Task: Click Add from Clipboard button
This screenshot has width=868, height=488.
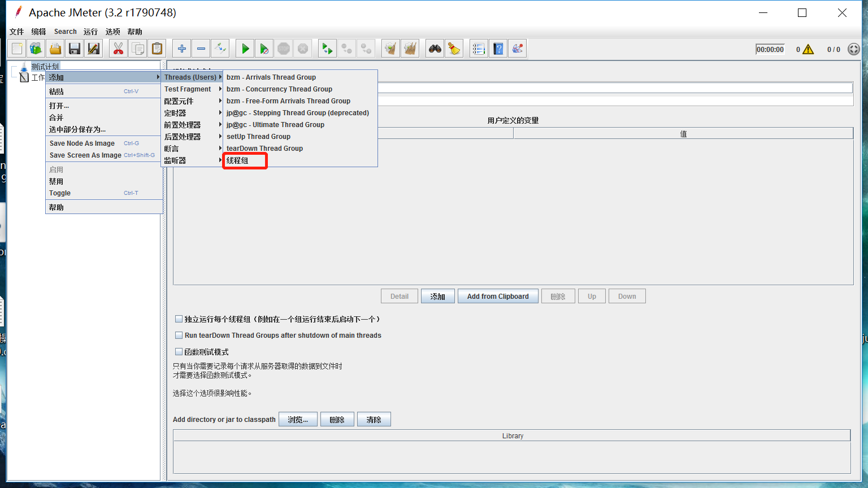Action: pyautogui.click(x=498, y=297)
